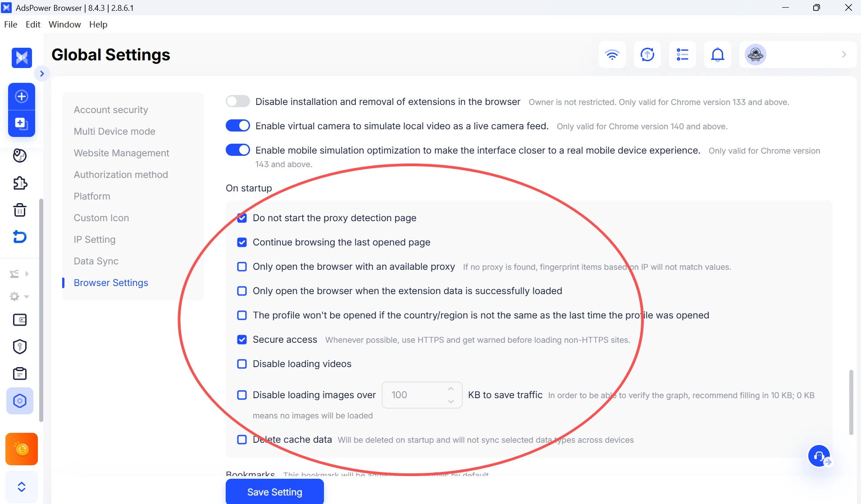The image size is (861, 504).
Task: Open the wallet icon in sidebar
Action: [20, 320]
